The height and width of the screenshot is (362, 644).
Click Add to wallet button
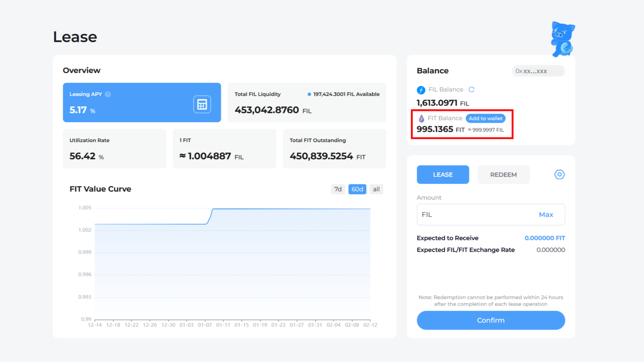click(485, 118)
